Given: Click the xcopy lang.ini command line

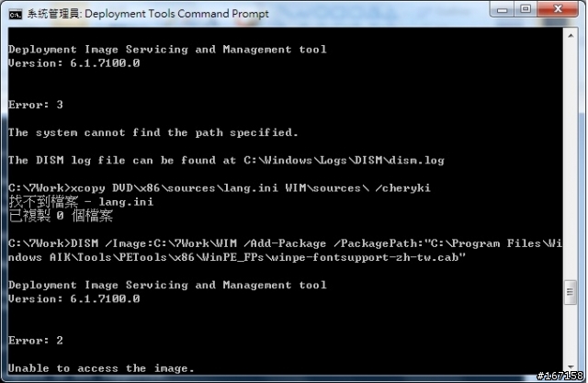Looking at the screenshot, I should 220,188.
